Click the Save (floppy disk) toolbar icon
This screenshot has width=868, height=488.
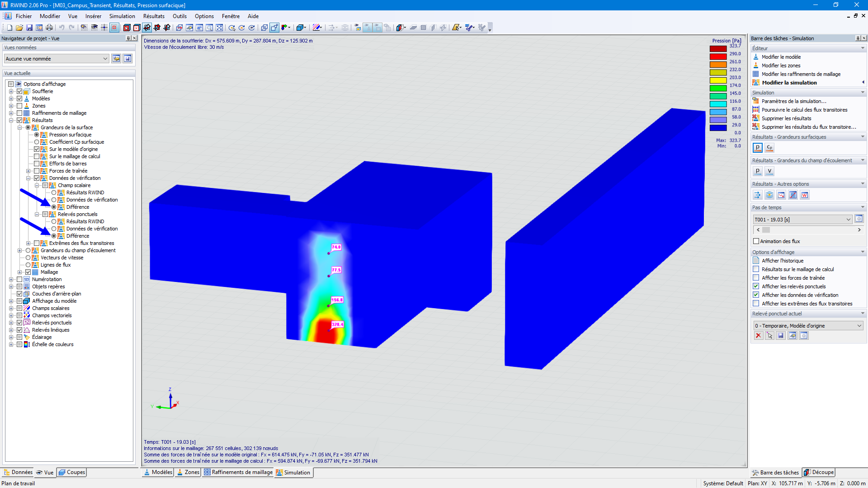[x=29, y=28]
